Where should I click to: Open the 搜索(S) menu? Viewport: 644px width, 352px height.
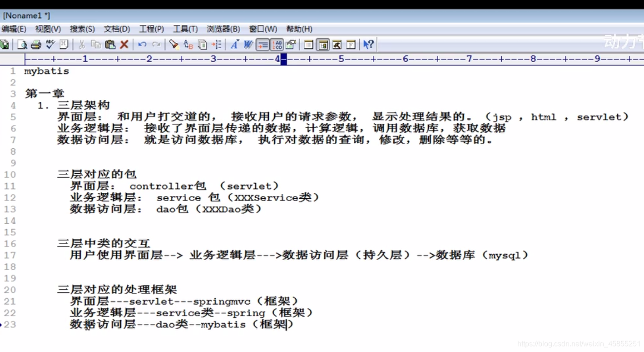click(x=82, y=29)
